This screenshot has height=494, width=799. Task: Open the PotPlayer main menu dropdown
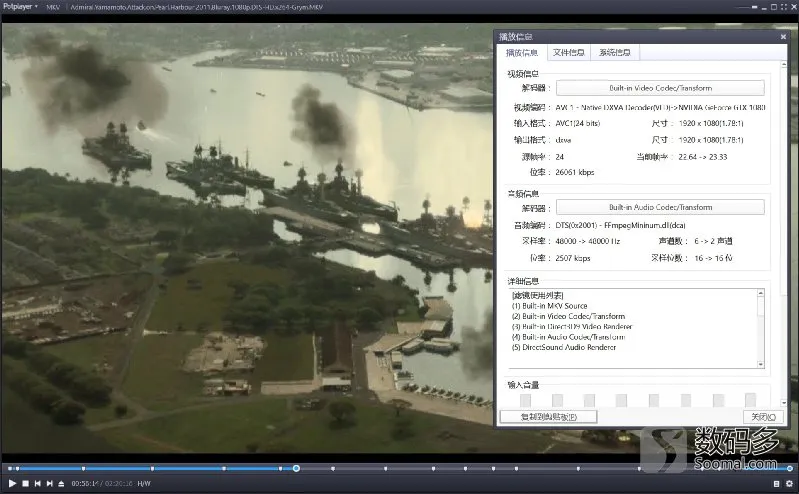[20, 7]
